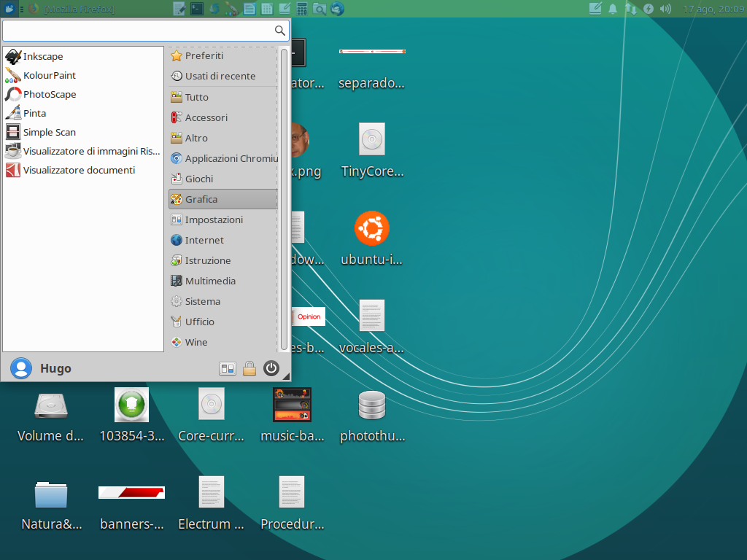This screenshot has height=560, width=747.
Task: Launch Pinta image editor
Action: 83,113
